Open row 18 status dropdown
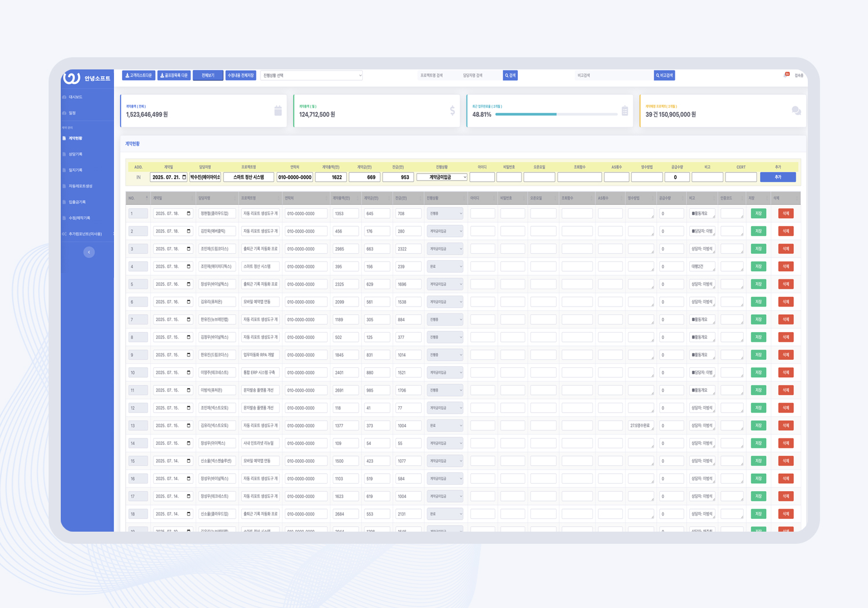 pos(445,514)
